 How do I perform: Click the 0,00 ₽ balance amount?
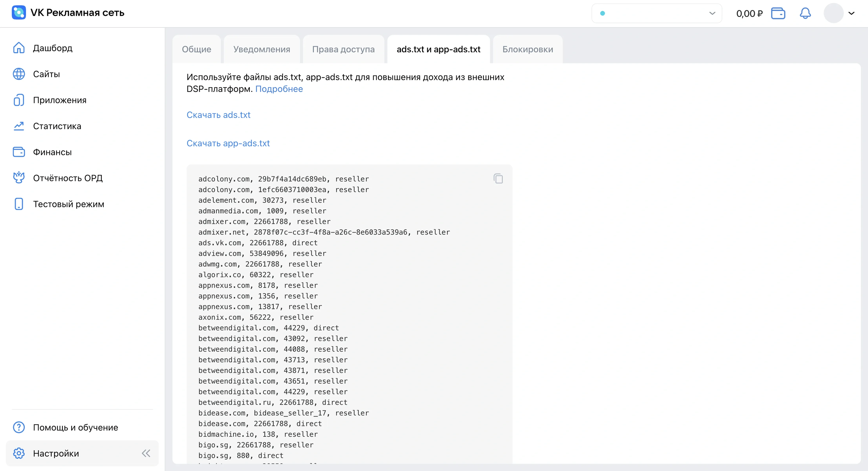[749, 13]
